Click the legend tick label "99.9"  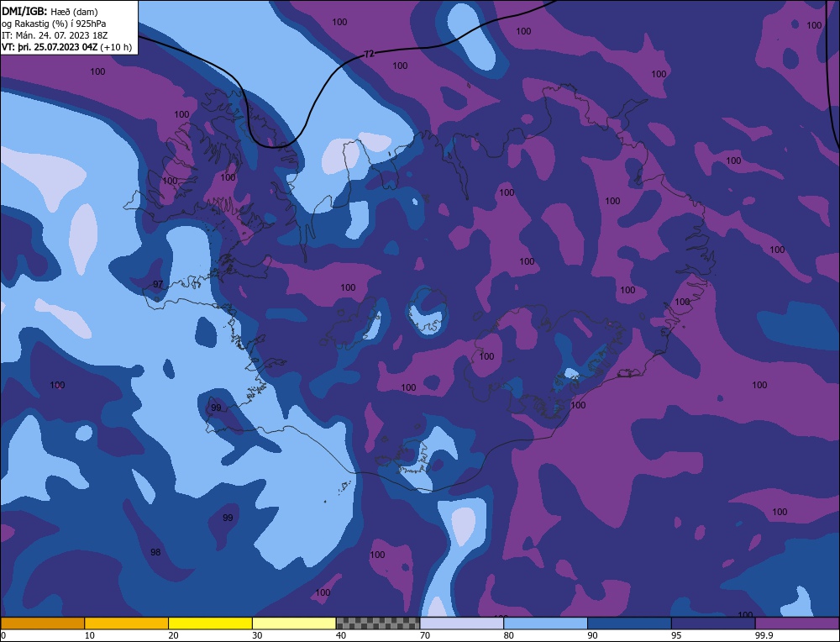(x=764, y=635)
